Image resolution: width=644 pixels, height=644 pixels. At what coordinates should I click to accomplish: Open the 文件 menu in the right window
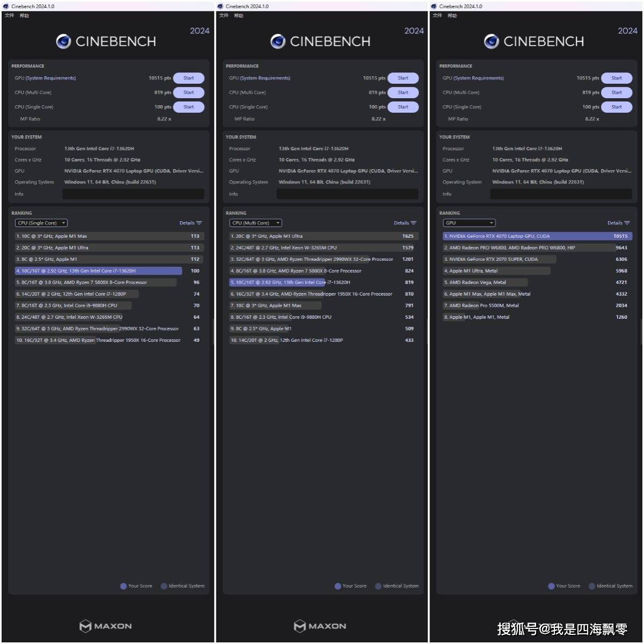437,16
